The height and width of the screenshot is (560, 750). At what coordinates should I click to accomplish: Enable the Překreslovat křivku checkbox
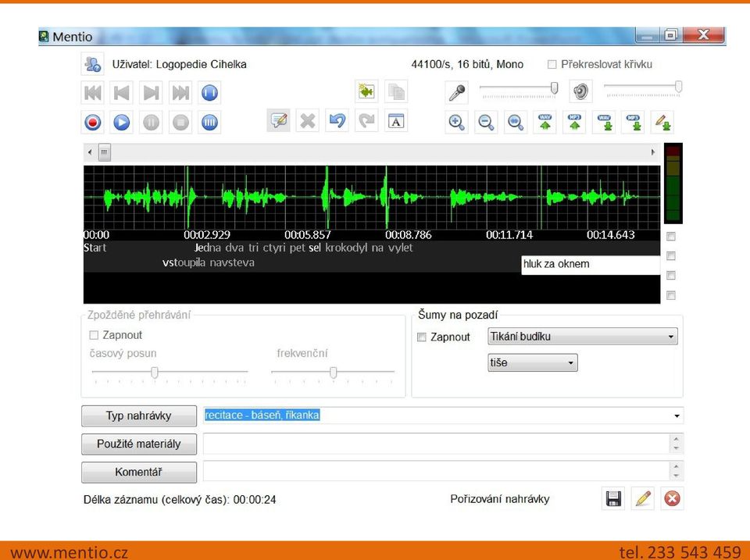pos(552,64)
